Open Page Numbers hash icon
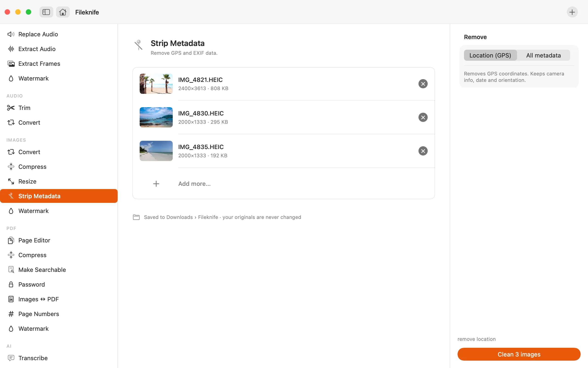The width and height of the screenshot is (588, 368). (x=11, y=314)
